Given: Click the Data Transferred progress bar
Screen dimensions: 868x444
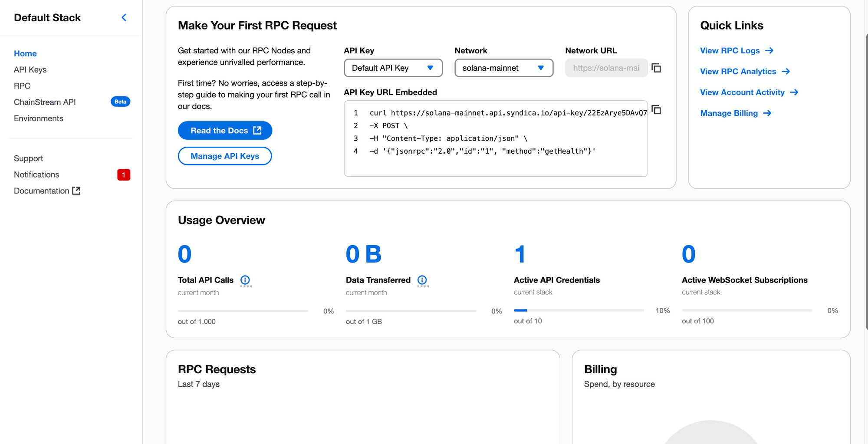Looking at the screenshot, I should point(411,311).
